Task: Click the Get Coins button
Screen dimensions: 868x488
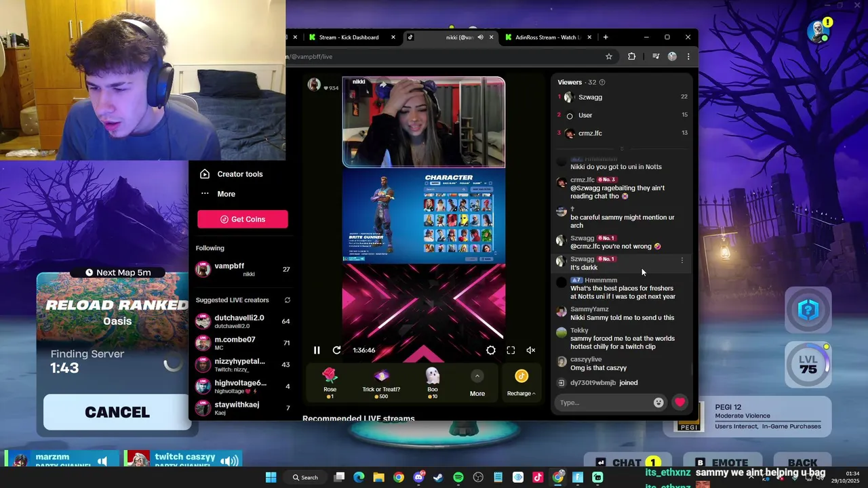Action: [x=243, y=219]
